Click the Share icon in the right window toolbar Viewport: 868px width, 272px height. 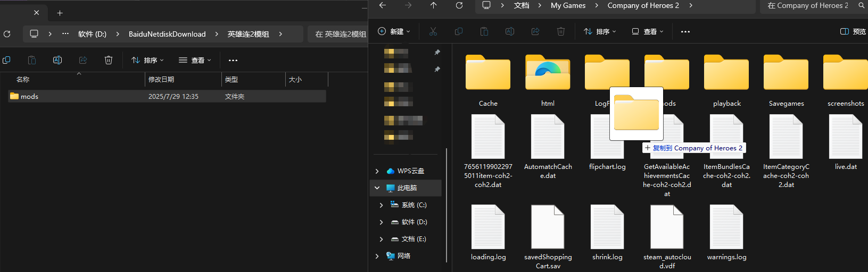coord(535,31)
